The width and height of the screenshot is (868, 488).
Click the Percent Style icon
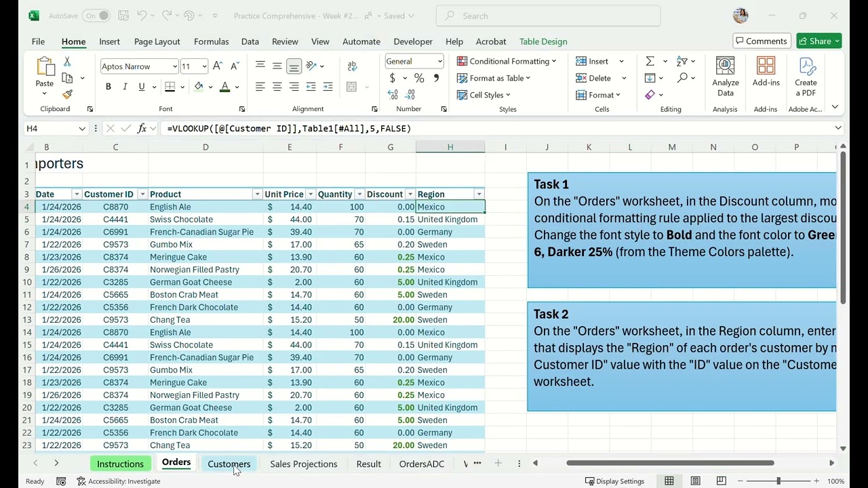(419, 78)
